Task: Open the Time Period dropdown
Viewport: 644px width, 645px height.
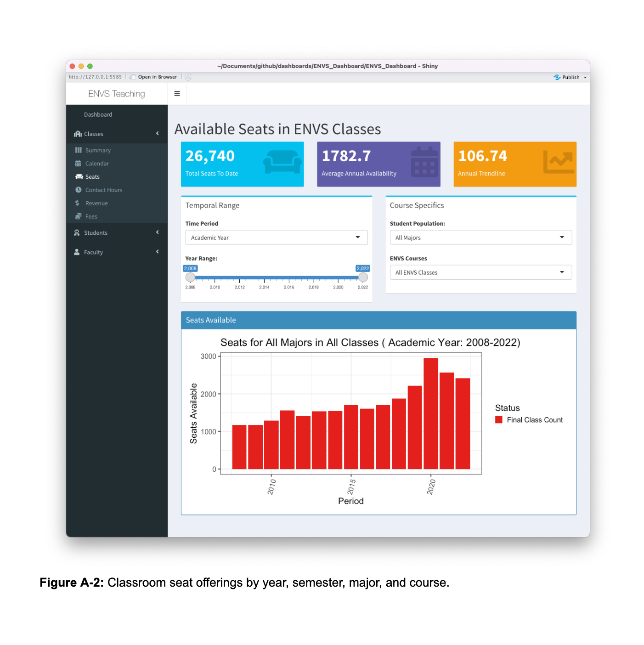Action: click(277, 238)
